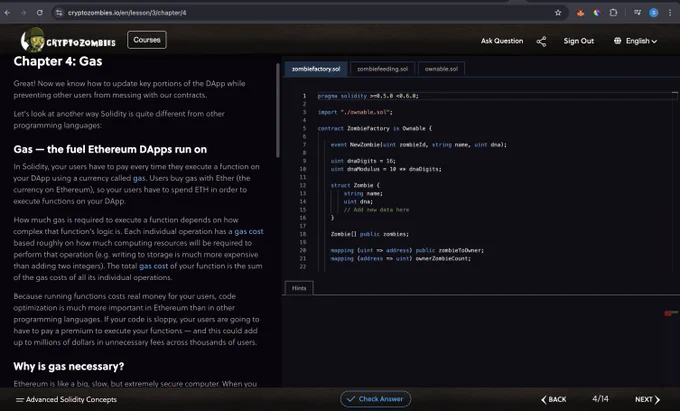The height and width of the screenshot is (411, 680).
Task: Click the red marker in the editor minimap
Action: (670, 313)
